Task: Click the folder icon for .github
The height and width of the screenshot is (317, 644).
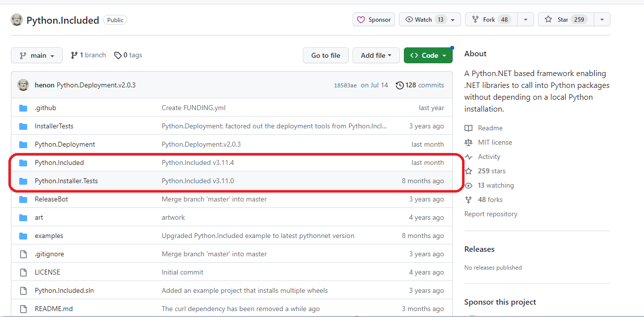Action: coord(23,108)
